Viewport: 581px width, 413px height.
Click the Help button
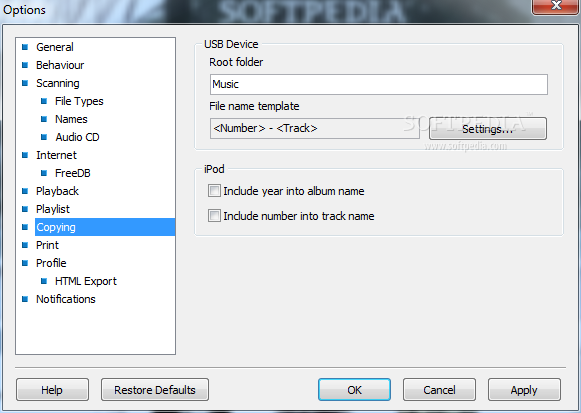pyautogui.click(x=52, y=390)
